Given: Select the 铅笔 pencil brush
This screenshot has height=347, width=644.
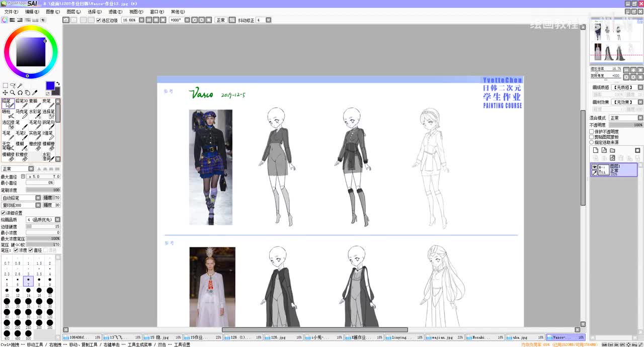Looking at the screenshot, I should (8, 104).
